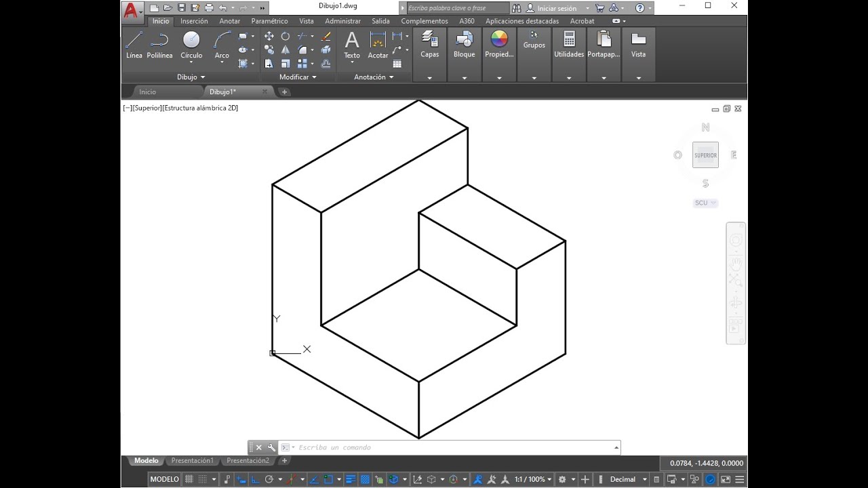The image size is (868, 488).
Task: Choose the Rectangle tool in Dibujo panel
Action: [x=243, y=36]
